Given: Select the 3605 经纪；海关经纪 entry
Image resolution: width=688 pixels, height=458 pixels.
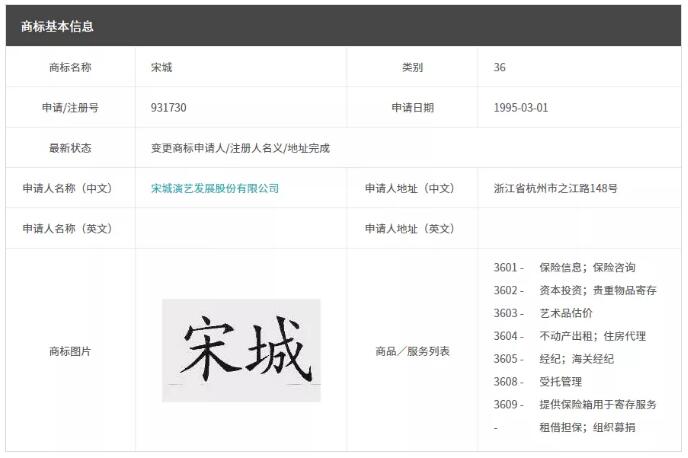Looking at the screenshot, I should coord(554,359).
